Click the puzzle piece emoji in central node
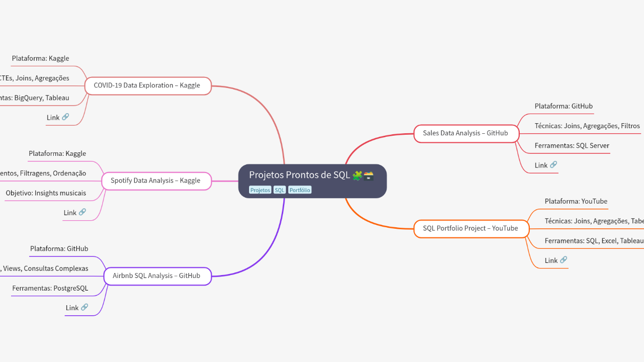This screenshot has width=644, height=362. tap(357, 175)
